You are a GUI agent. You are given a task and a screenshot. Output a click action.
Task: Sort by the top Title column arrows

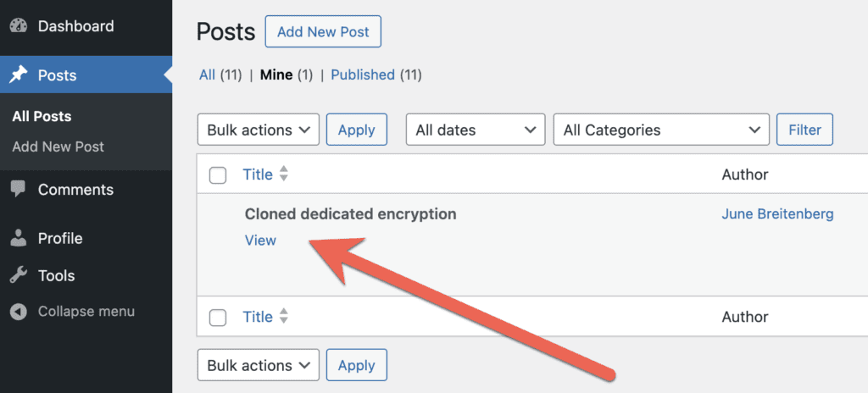[284, 174]
